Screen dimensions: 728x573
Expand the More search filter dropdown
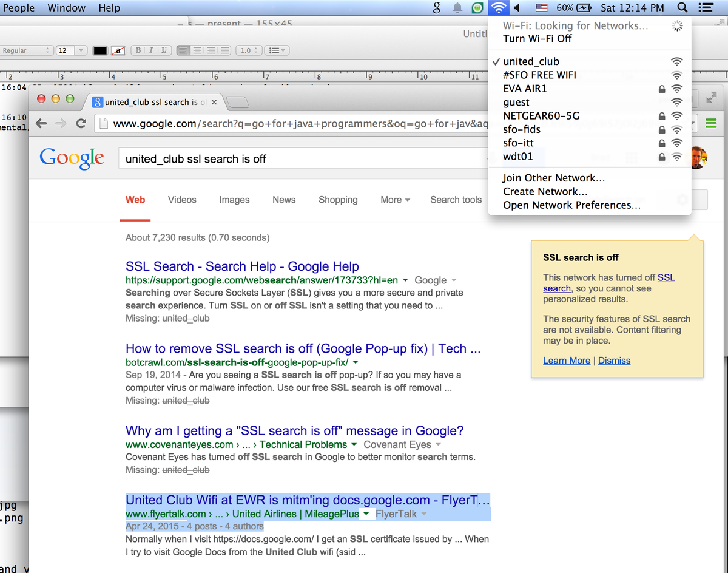pyautogui.click(x=396, y=200)
